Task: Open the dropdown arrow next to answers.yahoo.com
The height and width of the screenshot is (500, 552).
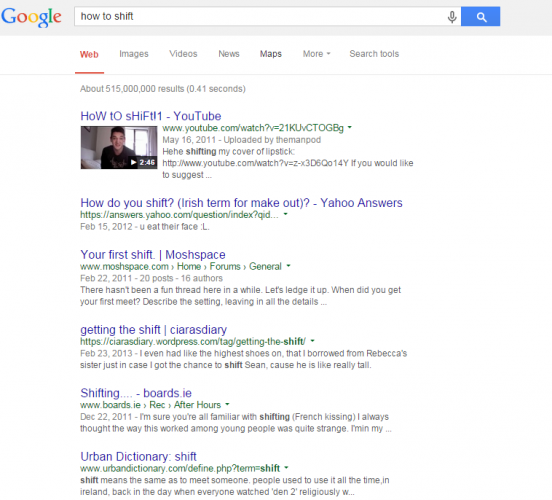Action: coord(286,214)
